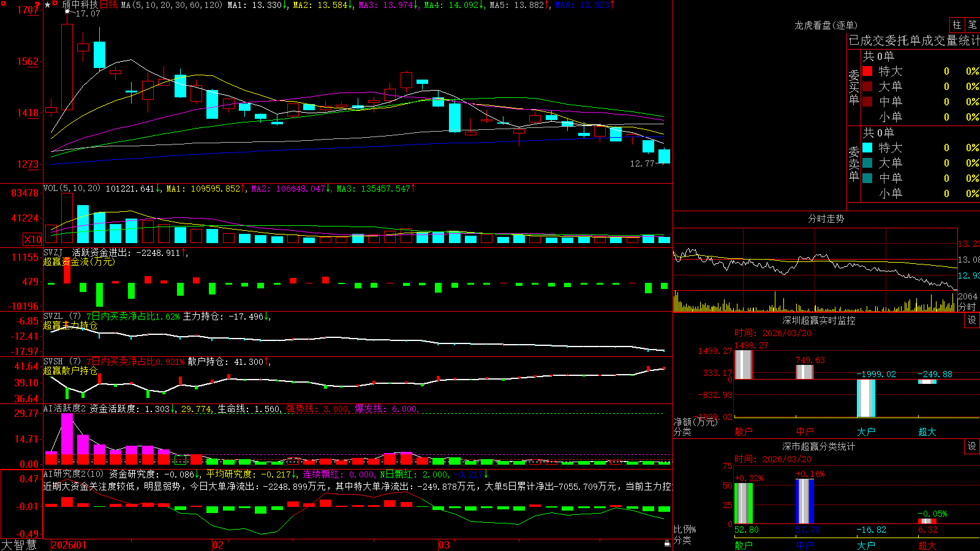The width and height of the screenshot is (980, 551).
Task: Click the 委卖单 vertical section label
Action: coord(854,163)
